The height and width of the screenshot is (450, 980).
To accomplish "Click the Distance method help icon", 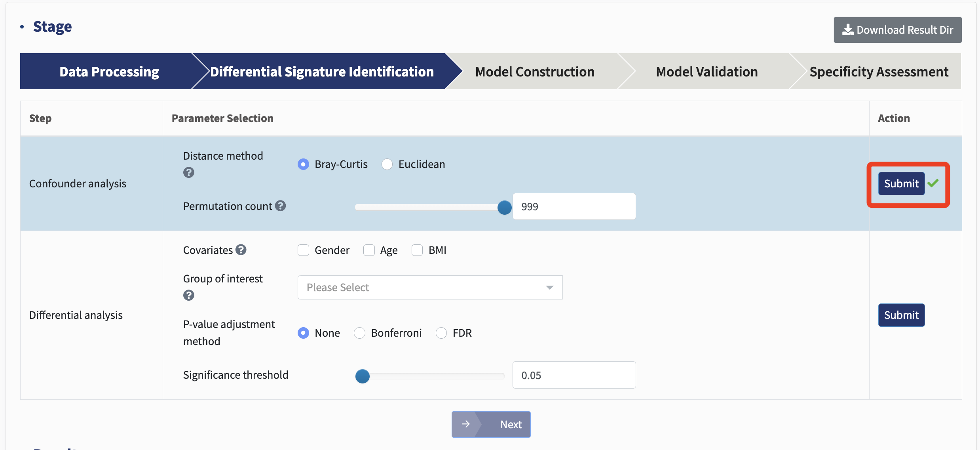I will click(x=189, y=173).
